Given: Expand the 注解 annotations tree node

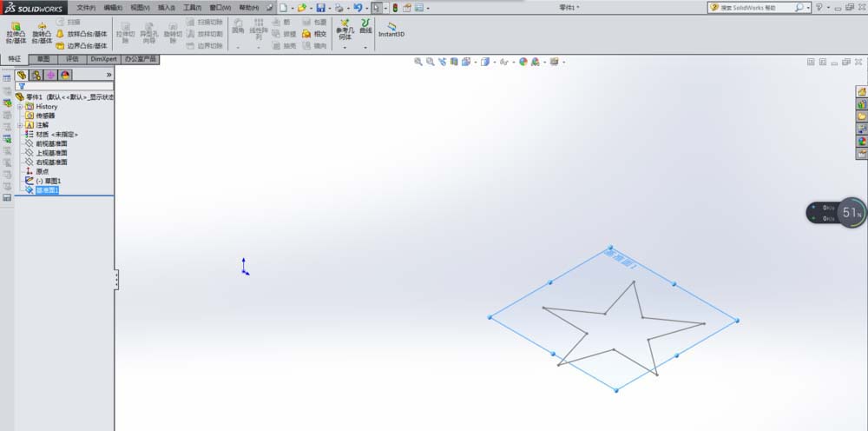Looking at the screenshot, I should (21, 125).
